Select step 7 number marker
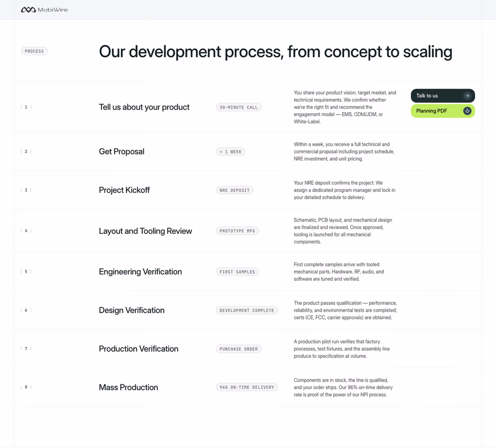Viewport: 496px width, 448px height. (26, 349)
